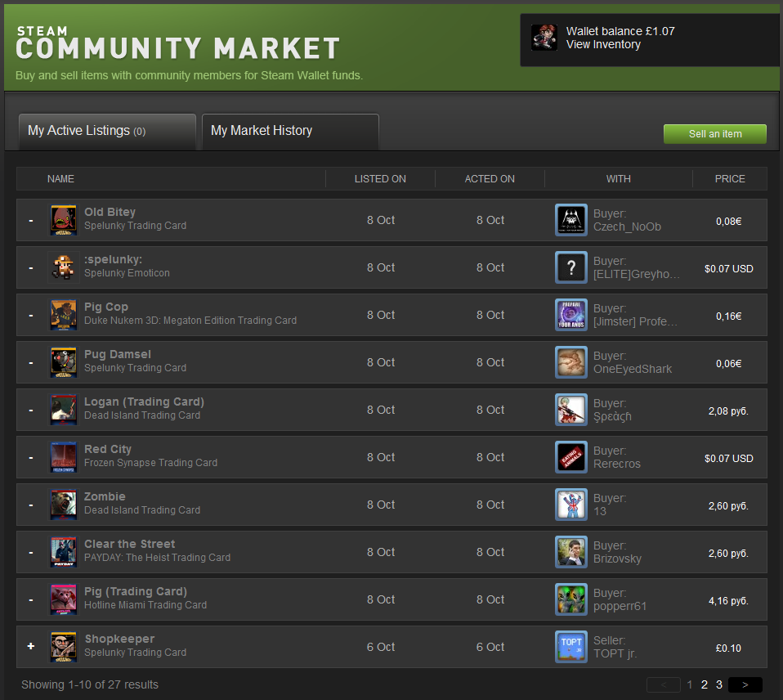Click the Pig Cop card icon

(x=64, y=315)
